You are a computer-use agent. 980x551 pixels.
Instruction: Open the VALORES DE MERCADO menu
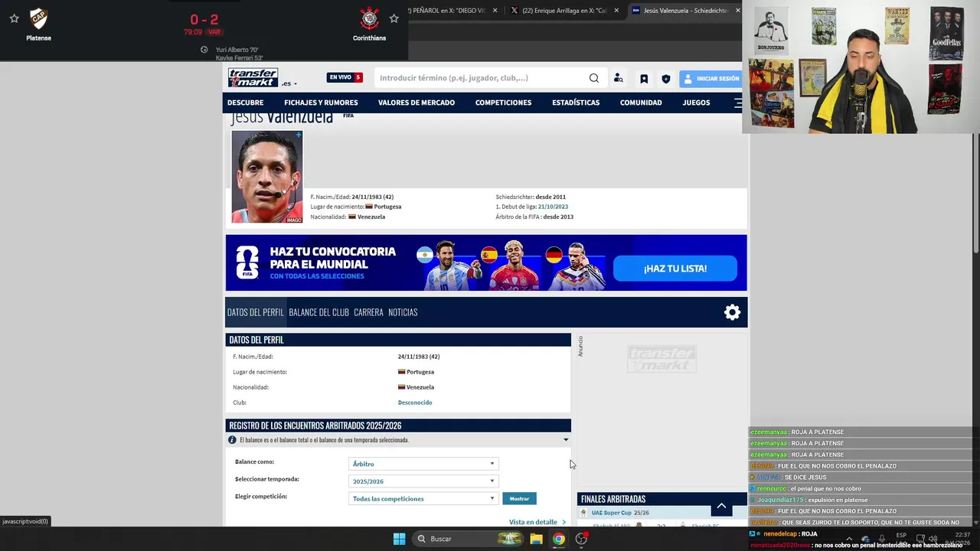click(x=416, y=103)
